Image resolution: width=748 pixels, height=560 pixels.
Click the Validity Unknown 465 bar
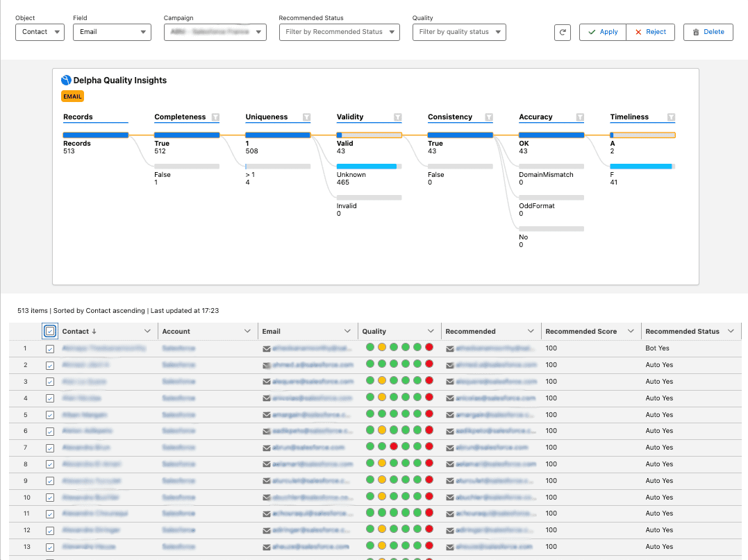click(369, 167)
